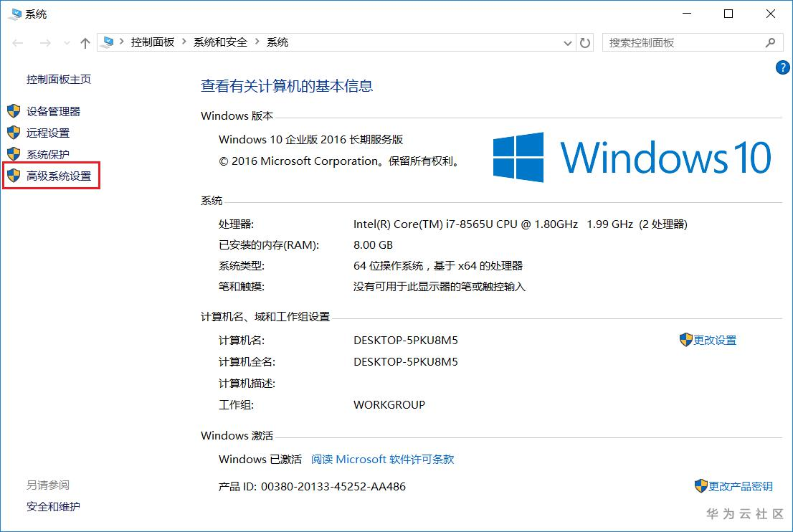The width and height of the screenshot is (793, 532).
Task: Click the computer icon in the address bar
Action: (x=107, y=42)
